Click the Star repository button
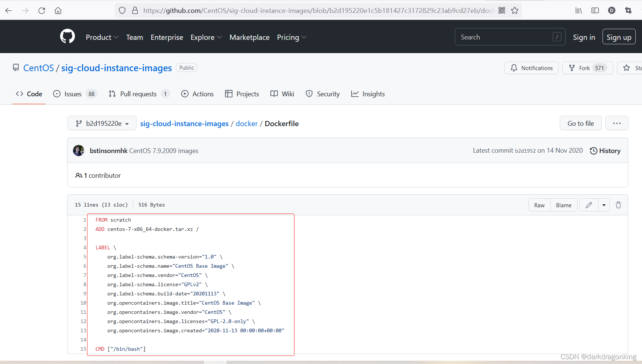Image resolution: width=642 pixels, height=364 pixels. click(630, 68)
